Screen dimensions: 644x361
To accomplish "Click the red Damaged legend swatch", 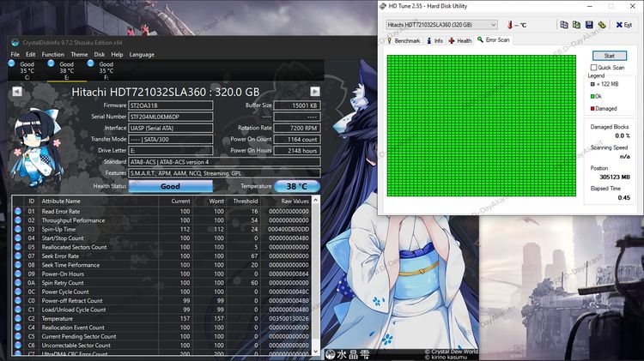I will coord(592,109).
